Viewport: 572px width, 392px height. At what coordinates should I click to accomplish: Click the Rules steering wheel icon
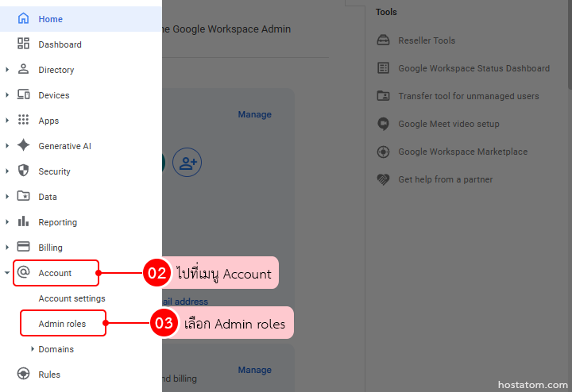tap(23, 374)
